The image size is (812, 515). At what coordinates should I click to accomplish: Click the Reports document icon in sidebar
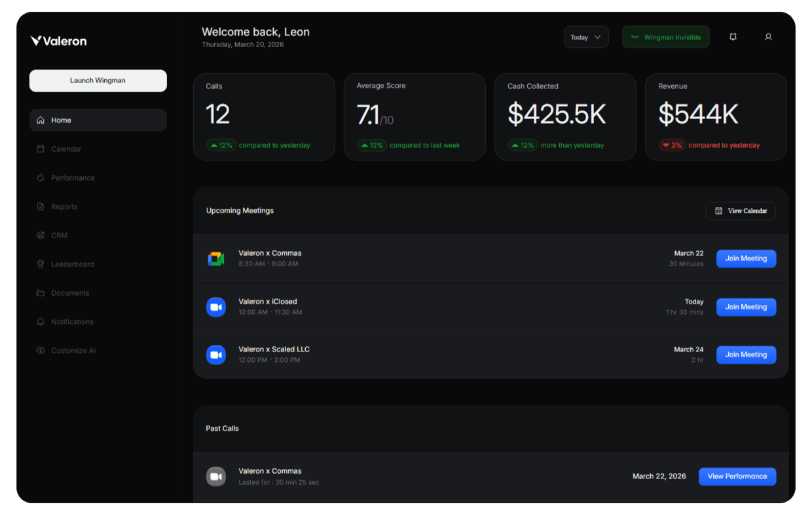coord(41,207)
